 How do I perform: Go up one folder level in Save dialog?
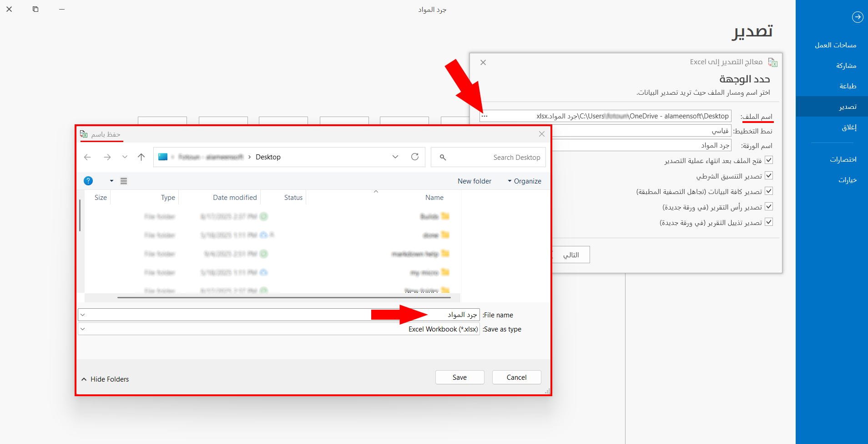pyautogui.click(x=141, y=157)
